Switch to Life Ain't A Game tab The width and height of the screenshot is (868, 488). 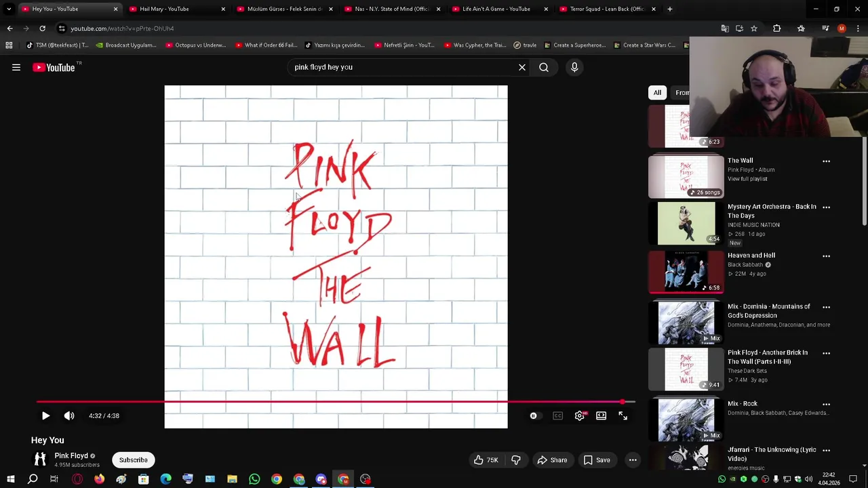[x=498, y=9]
